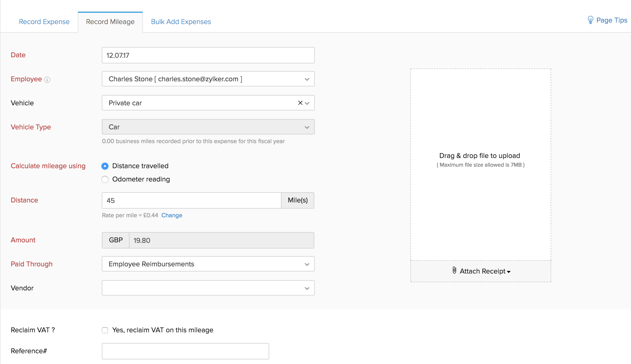Open the Vendor dropdown

(x=307, y=288)
